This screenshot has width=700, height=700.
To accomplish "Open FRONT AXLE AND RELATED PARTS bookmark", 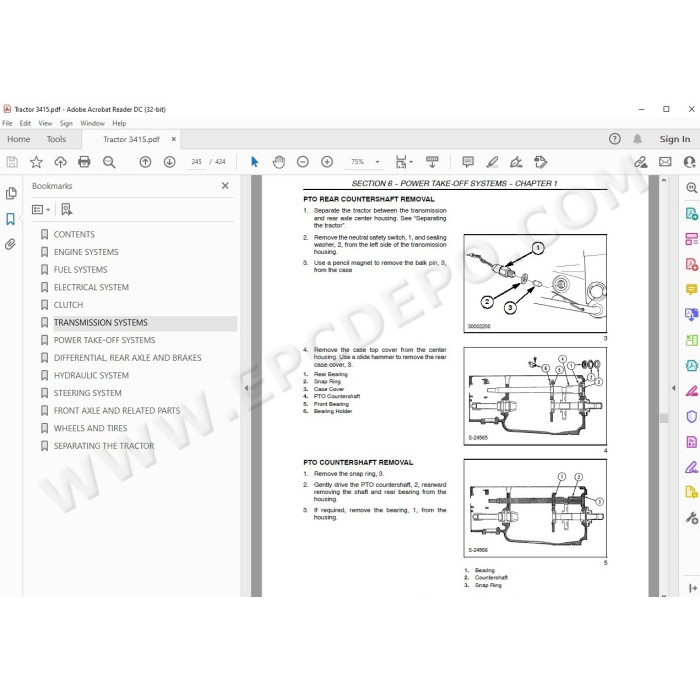I will [117, 411].
